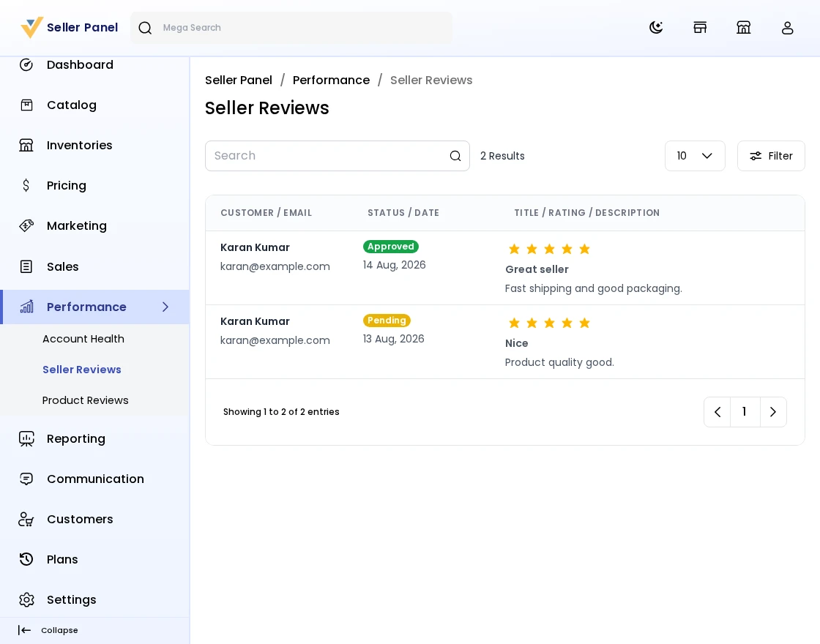The image size is (820, 644).
Task: Click the Collapse sidebar label
Action: pos(59,630)
